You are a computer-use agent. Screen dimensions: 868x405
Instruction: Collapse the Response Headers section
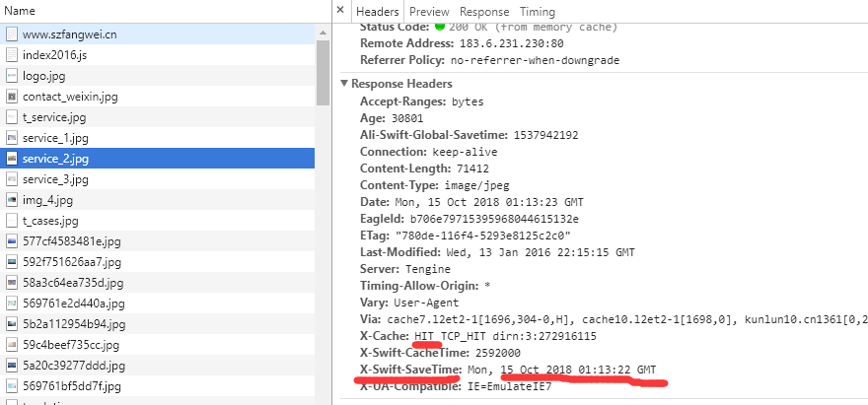344,85
